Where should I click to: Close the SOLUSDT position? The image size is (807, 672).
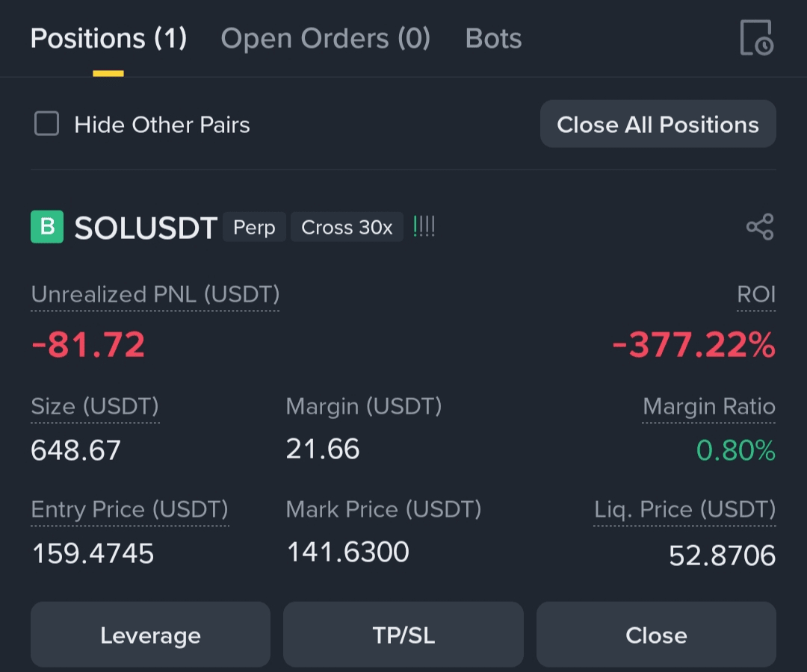tap(656, 635)
